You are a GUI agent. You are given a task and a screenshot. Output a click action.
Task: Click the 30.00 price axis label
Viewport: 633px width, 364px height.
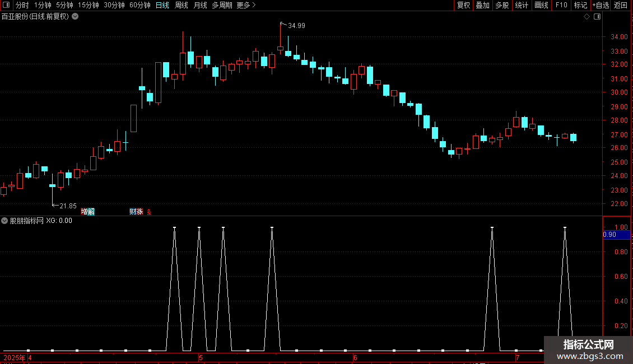[x=619, y=92]
